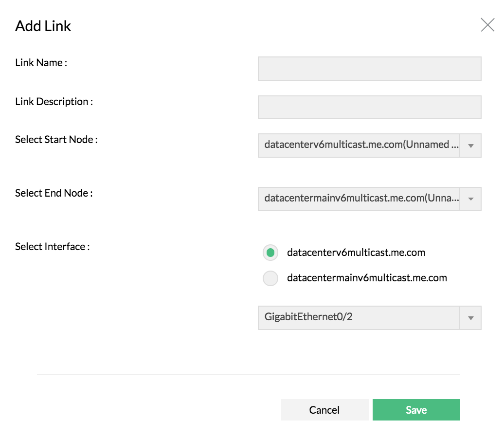Click the "Select End Node :" label
Screen dimensions: 504x439
pyautogui.click(x=54, y=193)
